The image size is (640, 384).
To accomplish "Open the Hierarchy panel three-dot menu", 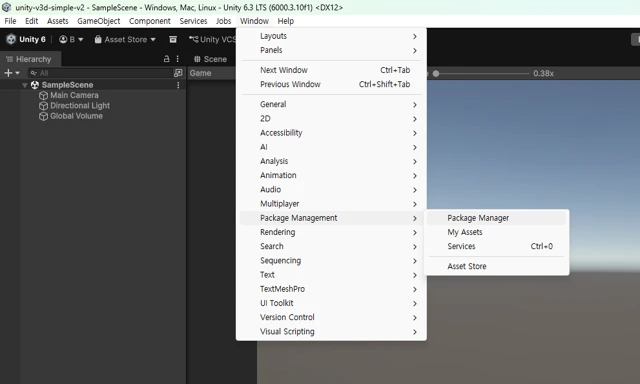I will [178, 59].
